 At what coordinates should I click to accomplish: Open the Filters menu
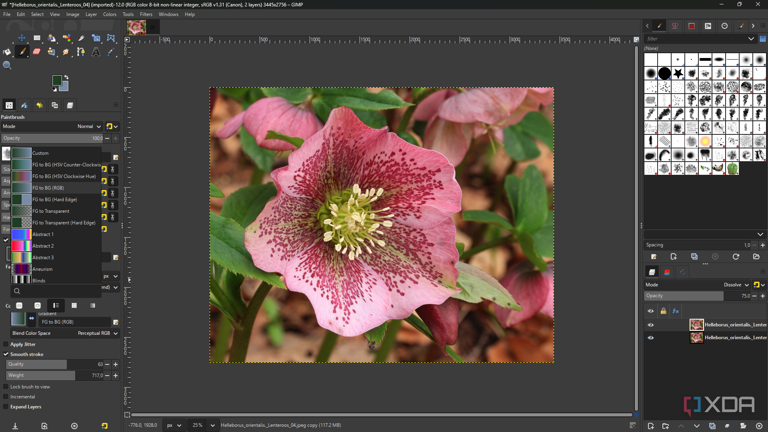click(x=146, y=14)
